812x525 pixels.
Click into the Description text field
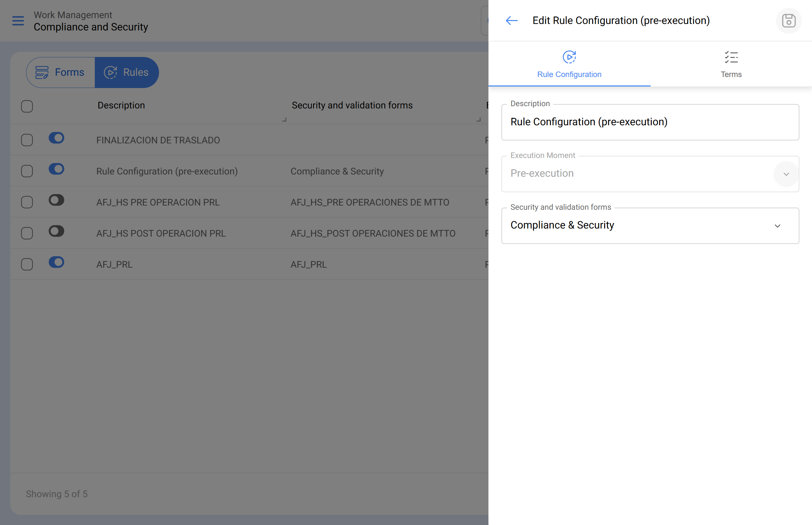pos(650,122)
